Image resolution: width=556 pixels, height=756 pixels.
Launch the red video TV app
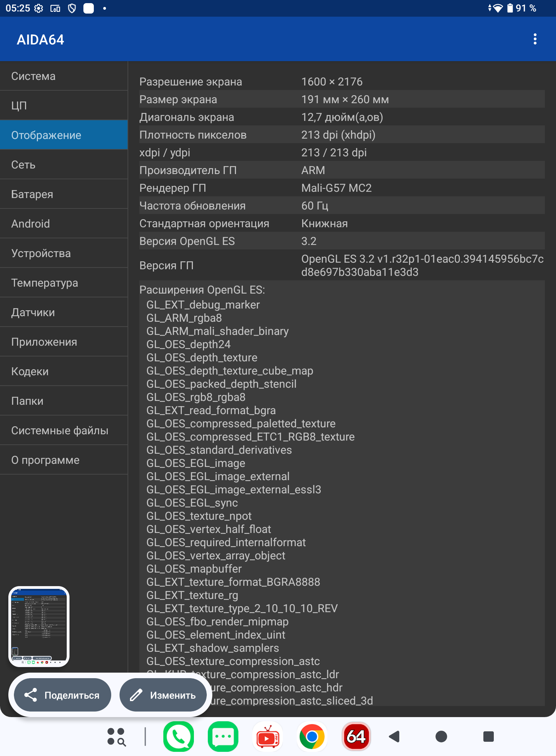267,736
